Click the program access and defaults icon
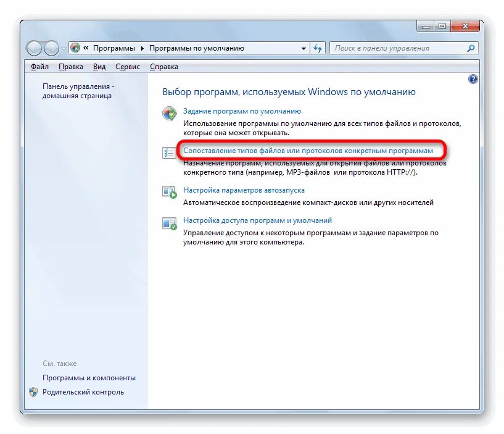Viewport: 504px width, 434px height. click(170, 223)
